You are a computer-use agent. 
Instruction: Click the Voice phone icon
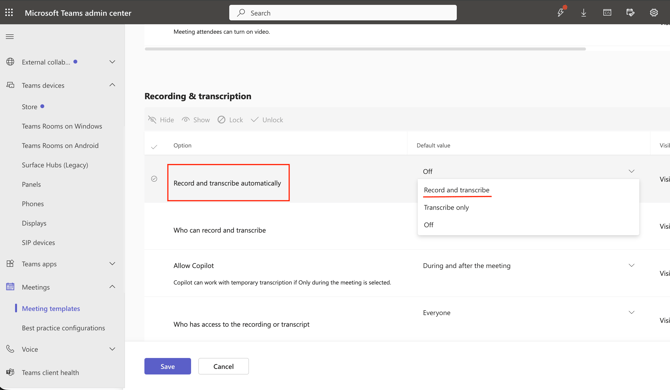point(10,349)
